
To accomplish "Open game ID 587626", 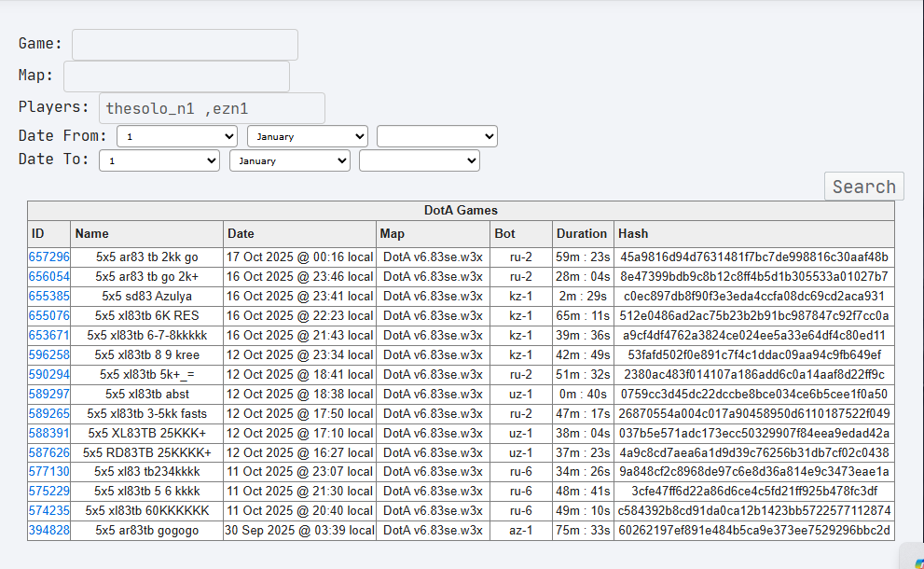I will pyautogui.click(x=48, y=452).
